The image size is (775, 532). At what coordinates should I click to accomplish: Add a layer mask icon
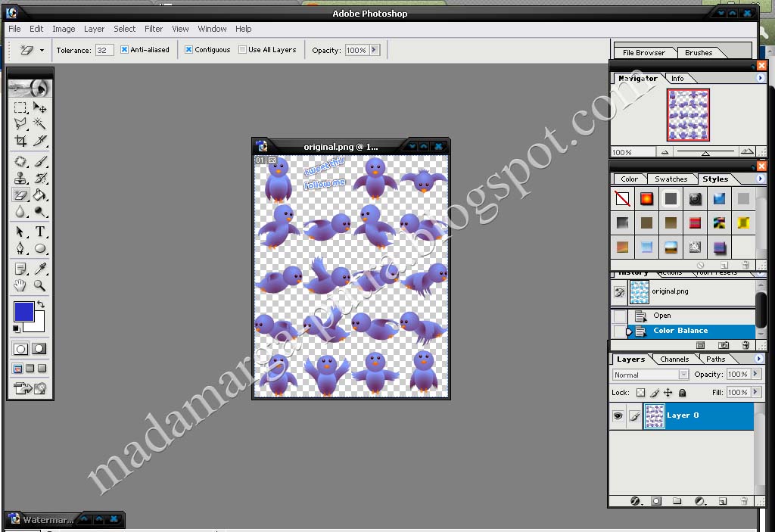point(656,501)
